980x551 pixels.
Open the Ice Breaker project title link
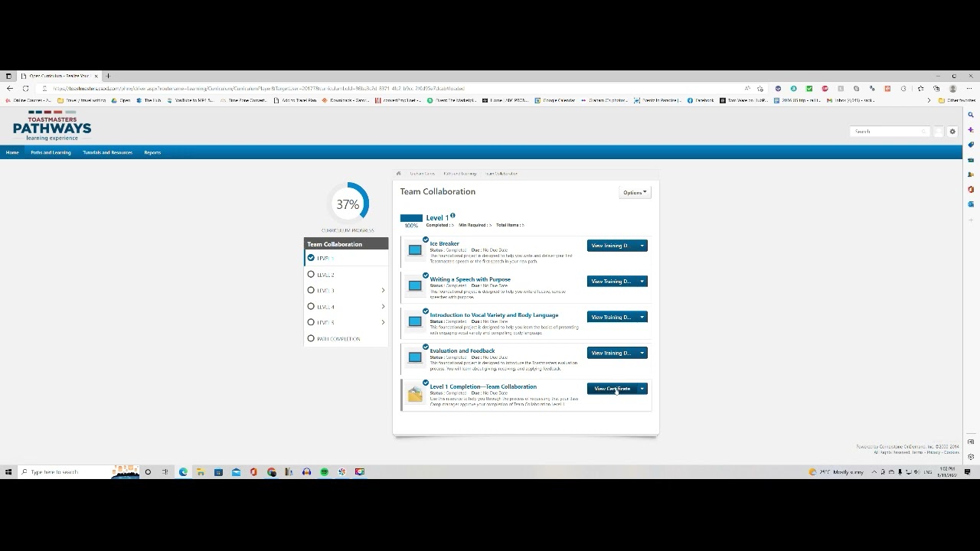tap(444, 243)
